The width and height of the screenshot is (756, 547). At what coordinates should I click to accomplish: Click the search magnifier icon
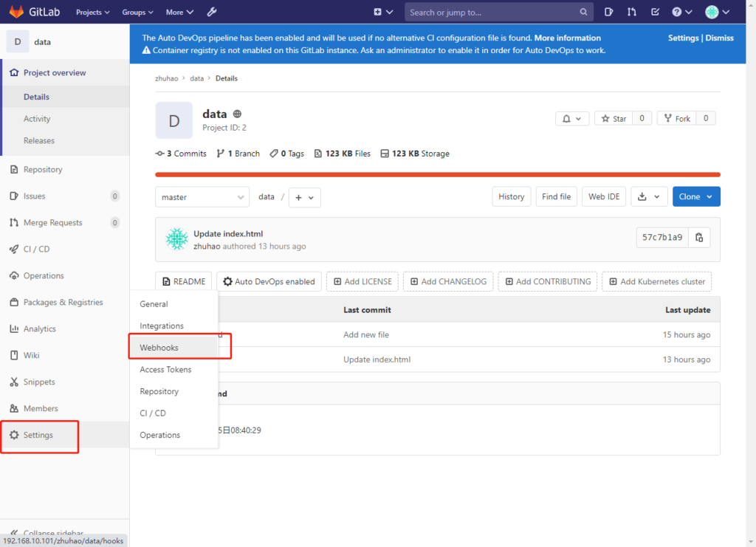click(583, 12)
